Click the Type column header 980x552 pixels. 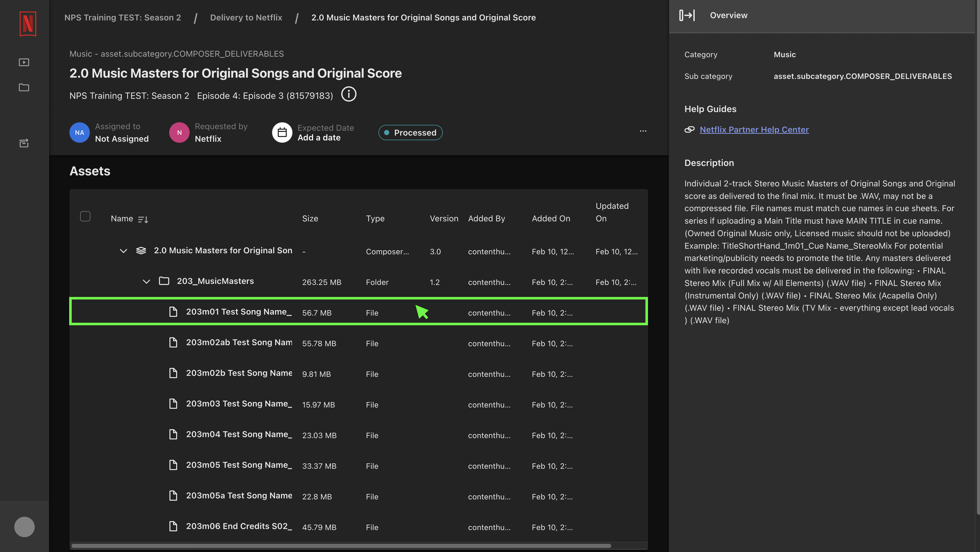[375, 219]
